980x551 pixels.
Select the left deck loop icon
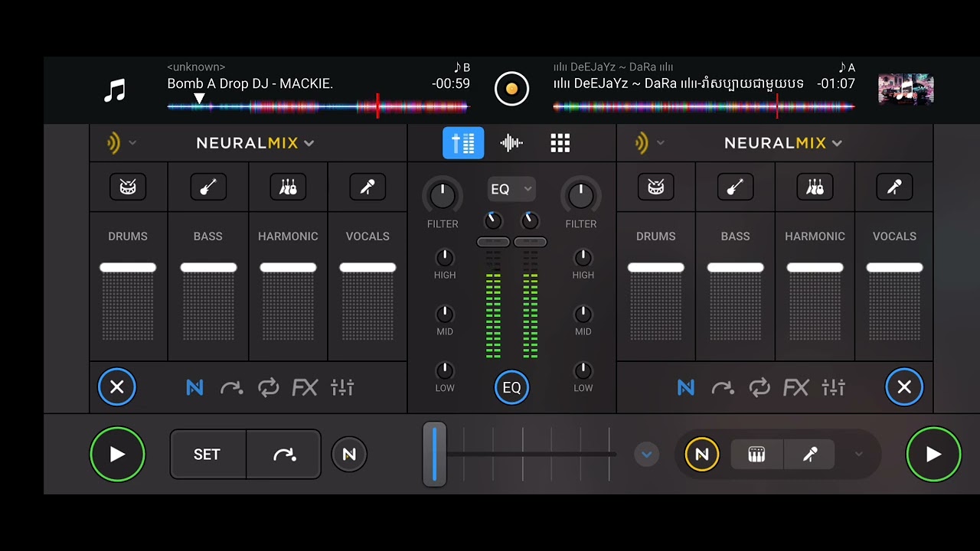(x=268, y=388)
